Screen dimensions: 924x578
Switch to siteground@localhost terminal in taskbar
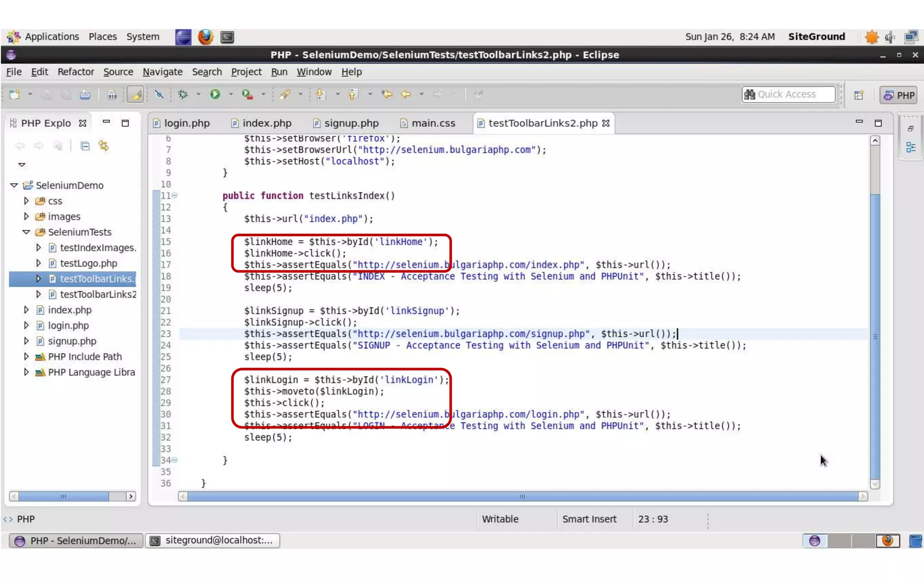213,541
